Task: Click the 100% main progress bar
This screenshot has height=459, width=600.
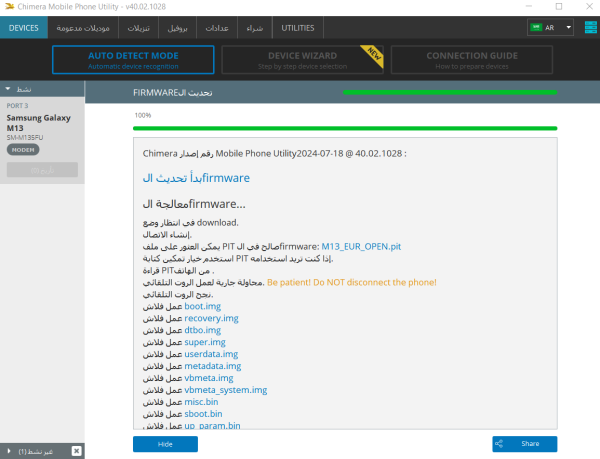Action: pos(345,128)
